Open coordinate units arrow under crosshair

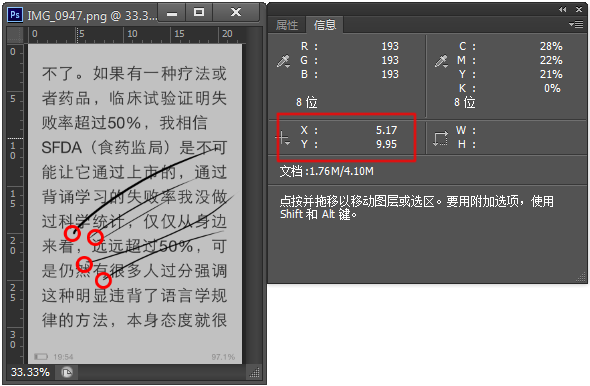[x=288, y=143]
